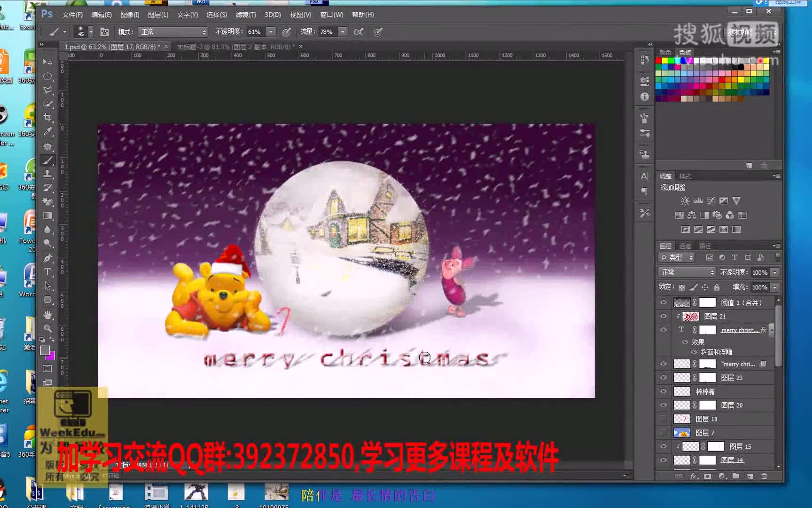Select the Elliptical Marquee tool
Image resolution: width=812 pixels, height=508 pixels.
coord(47,76)
